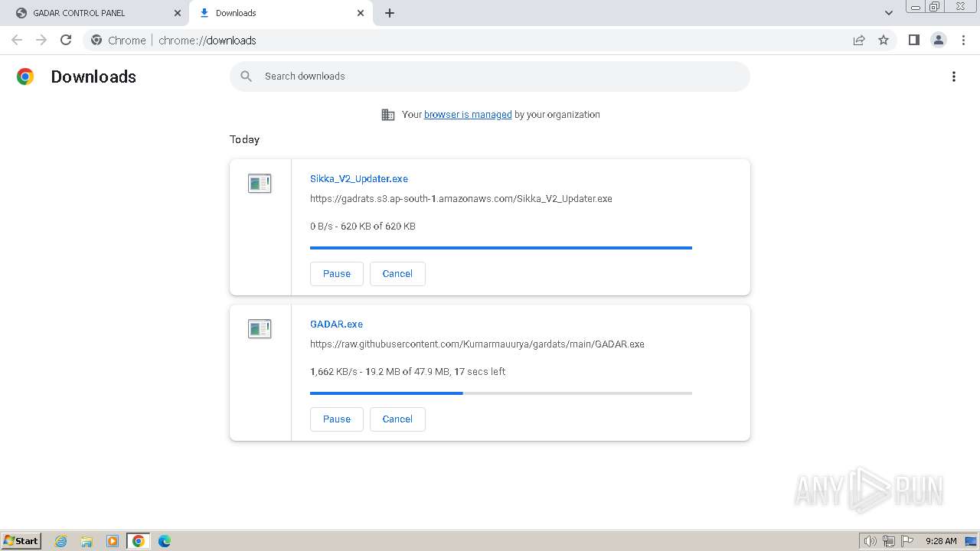Image resolution: width=980 pixels, height=551 pixels.
Task: Click the GADAR.exe githubusercontent source URL
Action: click(477, 344)
